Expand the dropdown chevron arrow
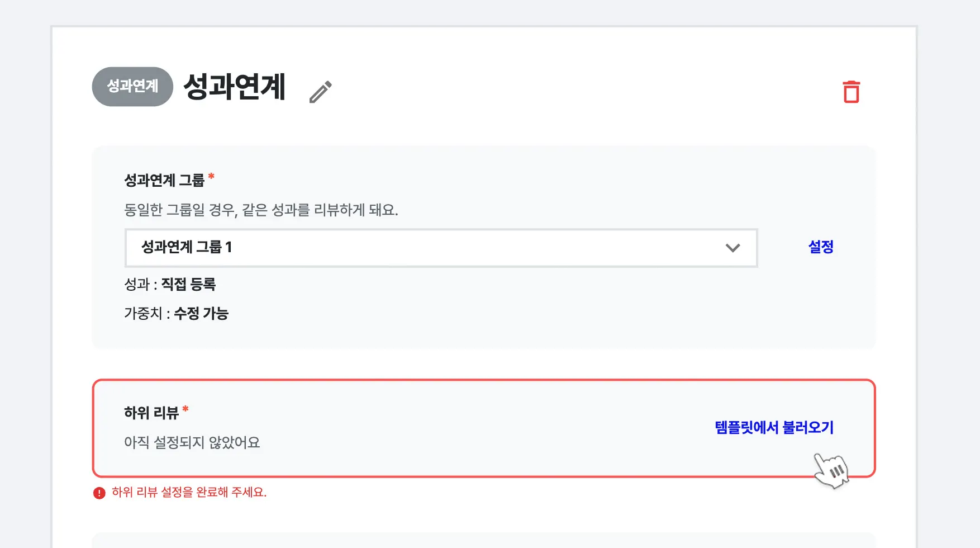The height and width of the screenshot is (548, 980). pos(732,248)
